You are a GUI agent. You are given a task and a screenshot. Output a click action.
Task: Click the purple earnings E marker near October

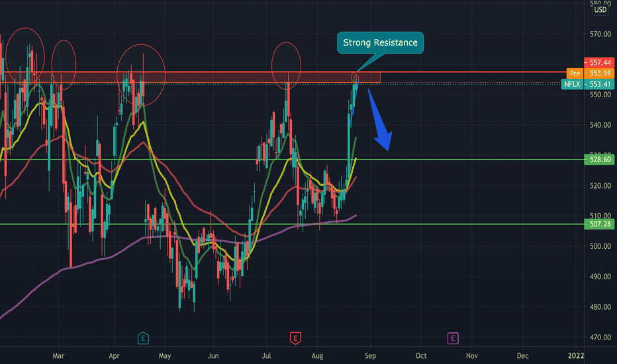pyautogui.click(x=453, y=338)
